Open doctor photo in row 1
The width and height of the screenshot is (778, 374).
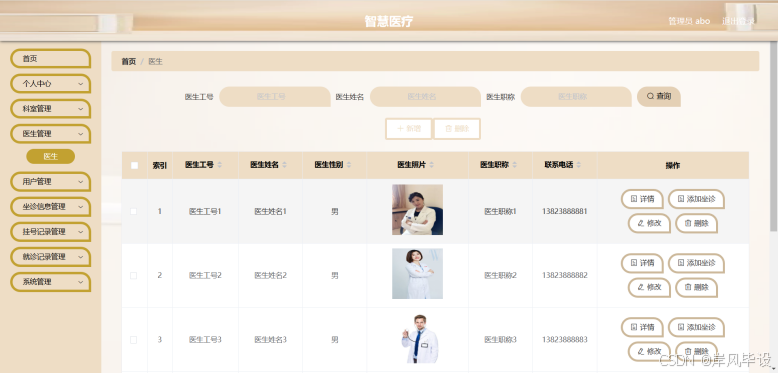(x=417, y=210)
